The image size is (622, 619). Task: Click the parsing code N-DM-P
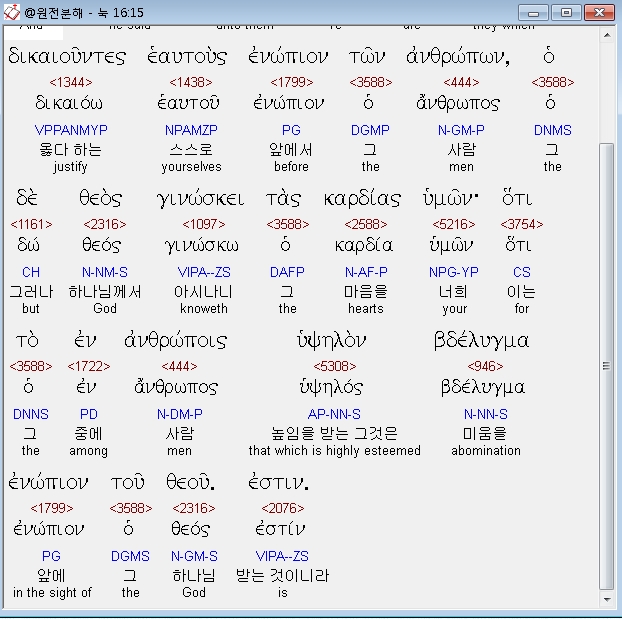(180, 414)
